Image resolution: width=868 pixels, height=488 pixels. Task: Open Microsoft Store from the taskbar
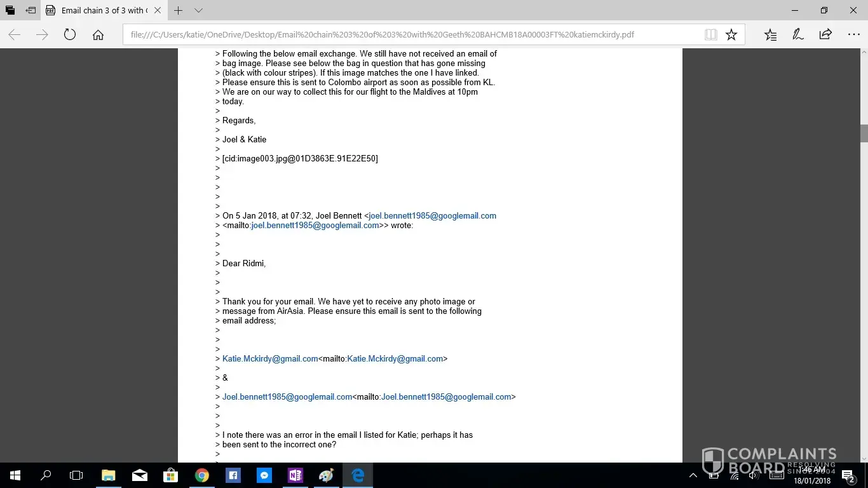pos(170,475)
